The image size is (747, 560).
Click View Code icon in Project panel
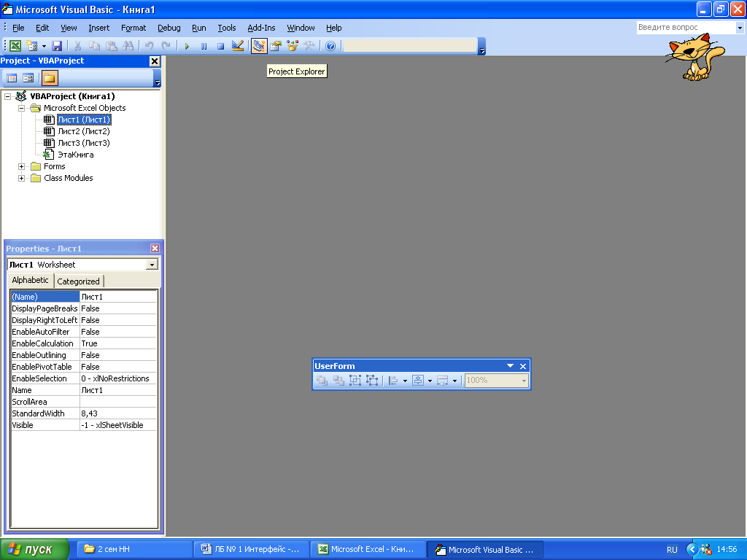pos(12,77)
